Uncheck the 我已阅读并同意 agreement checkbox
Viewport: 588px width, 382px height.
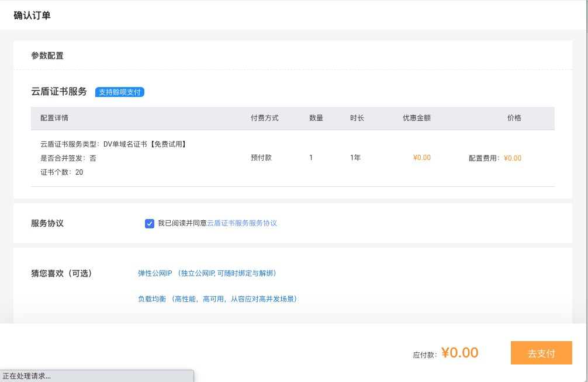coord(150,224)
